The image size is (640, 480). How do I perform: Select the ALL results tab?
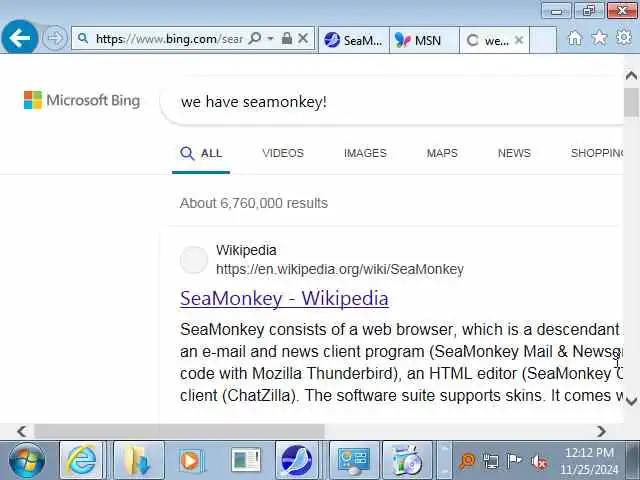point(201,153)
